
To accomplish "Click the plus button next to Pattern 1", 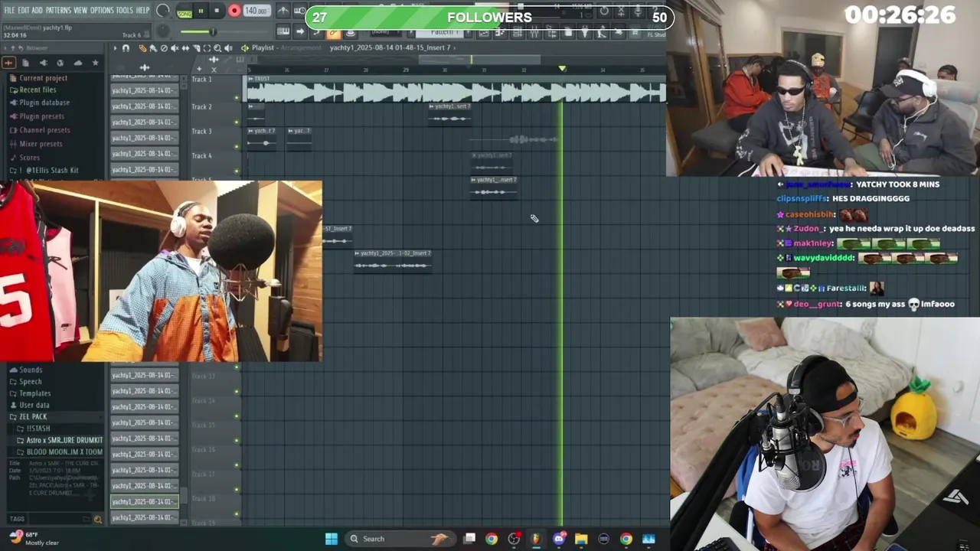I will pos(468,32).
